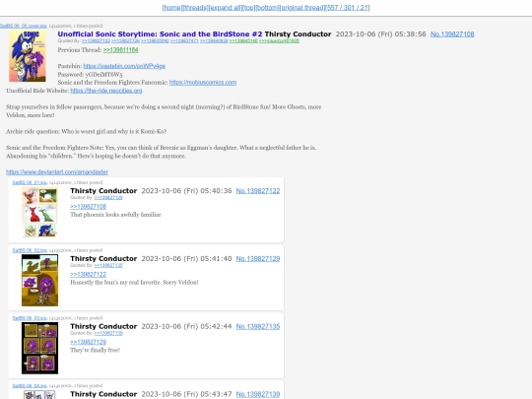Open post number link No.139827108
The height and width of the screenshot is (399, 532).
point(452,34)
